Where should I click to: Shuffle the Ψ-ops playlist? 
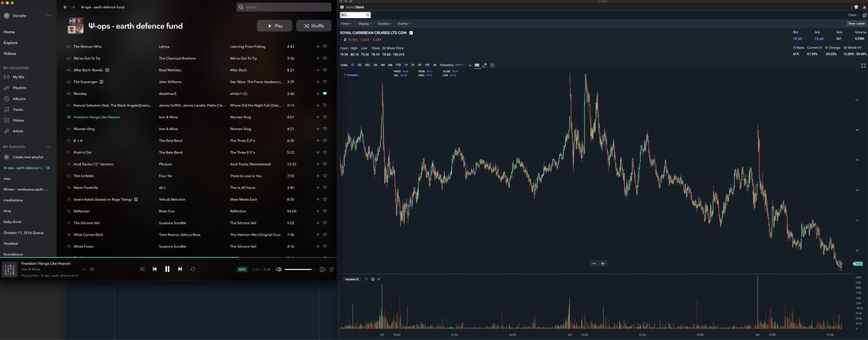pyautogui.click(x=313, y=25)
